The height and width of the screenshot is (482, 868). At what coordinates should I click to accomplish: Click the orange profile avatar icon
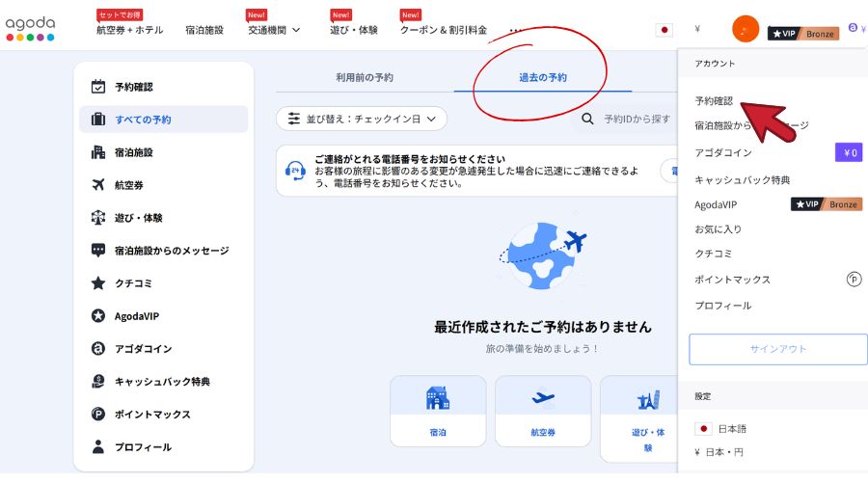[746, 30]
